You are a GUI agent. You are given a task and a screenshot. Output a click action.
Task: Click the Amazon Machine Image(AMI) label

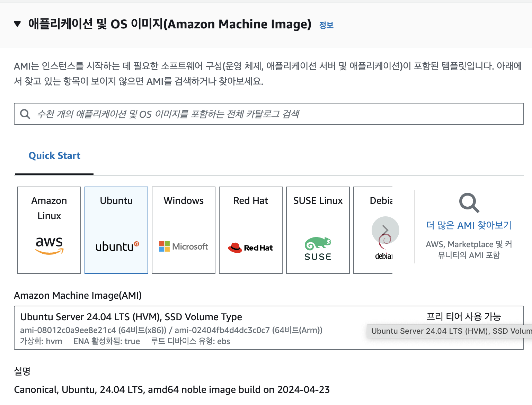78,296
